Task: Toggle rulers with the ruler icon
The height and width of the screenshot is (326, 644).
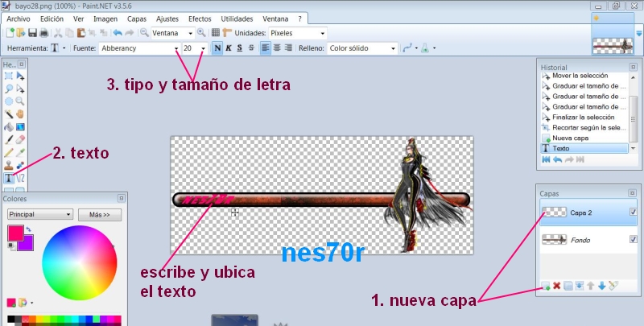Action: click(227, 33)
